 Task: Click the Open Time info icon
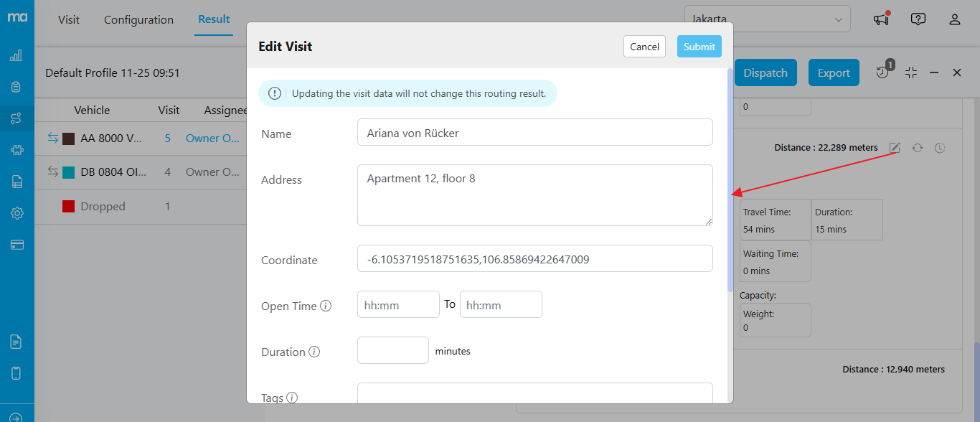pos(326,306)
